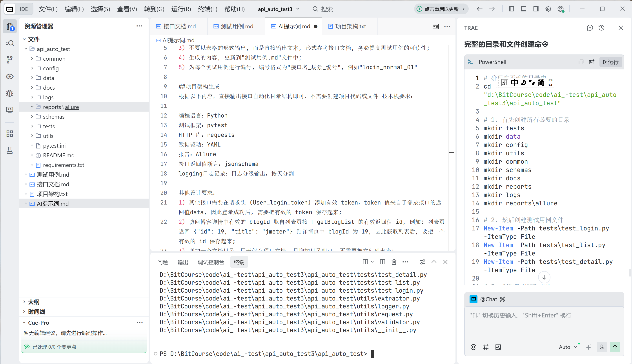The width and height of the screenshot is (632, 364).
Task: Expand the 大纲 outline section
Action: [33, 302]
